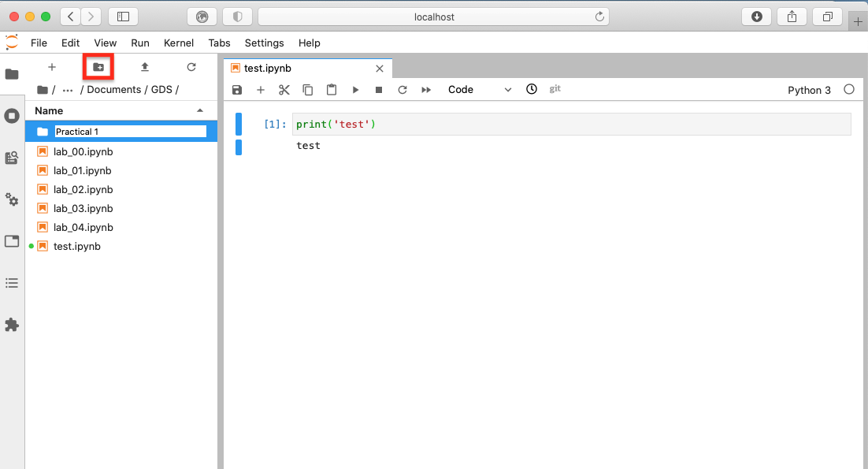Navigate to the Documents breadcrumb folder
This screenshot has width=868, height=469.
pyautogui.click(x=113, y=90)
